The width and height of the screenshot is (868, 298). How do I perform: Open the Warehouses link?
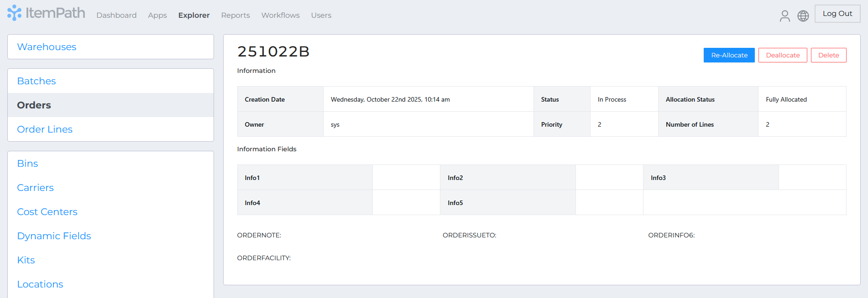(x=47, y=47)
